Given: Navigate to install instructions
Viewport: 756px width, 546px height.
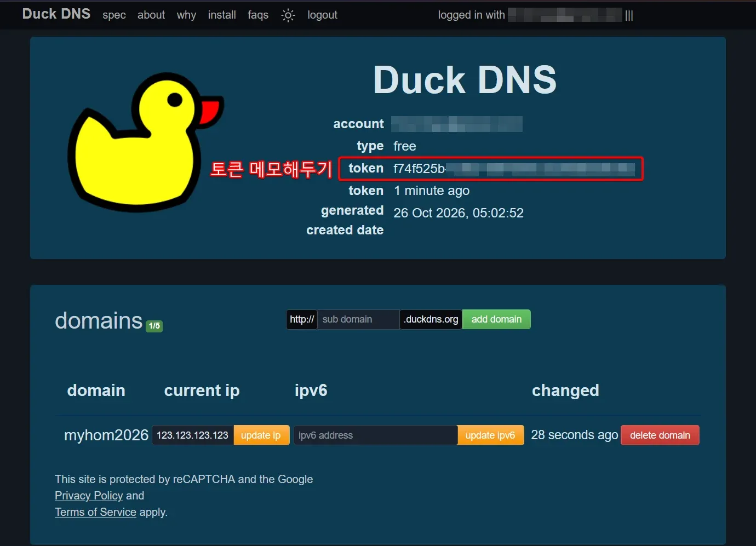Looking at the screenshot, I should 222,15.
